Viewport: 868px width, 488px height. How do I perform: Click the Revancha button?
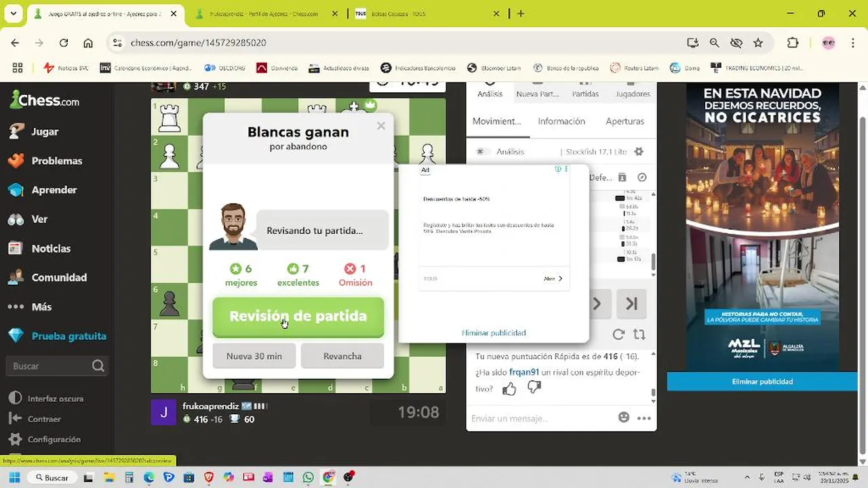(342, 356)
